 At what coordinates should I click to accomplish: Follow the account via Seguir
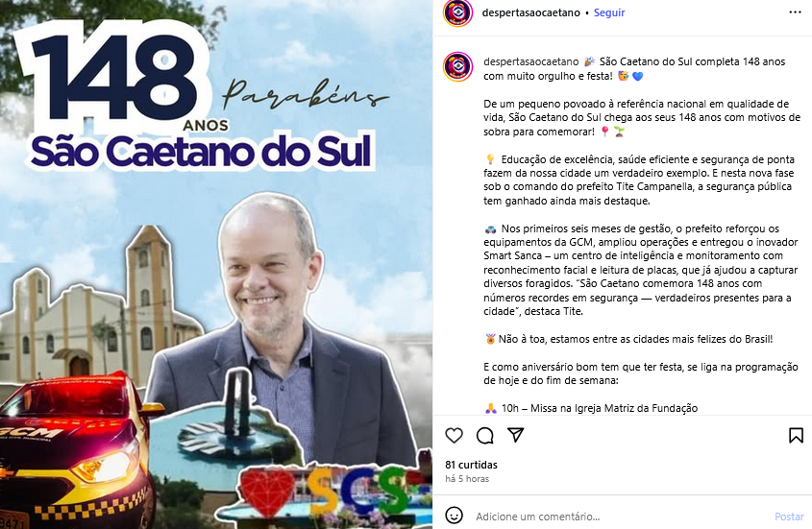click(x=609, y=12)
